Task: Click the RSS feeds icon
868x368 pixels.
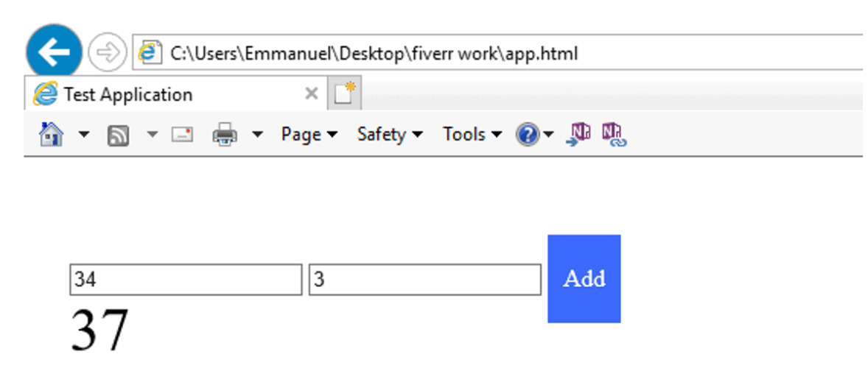Action: pos(118,135)
